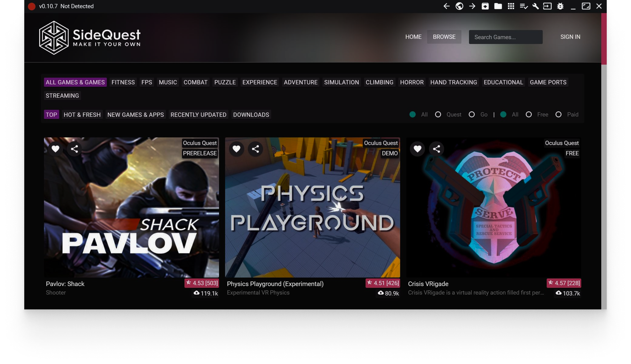Filter by GAME PORTS category
The image size is (631, 364).
(x=548, y=82)
